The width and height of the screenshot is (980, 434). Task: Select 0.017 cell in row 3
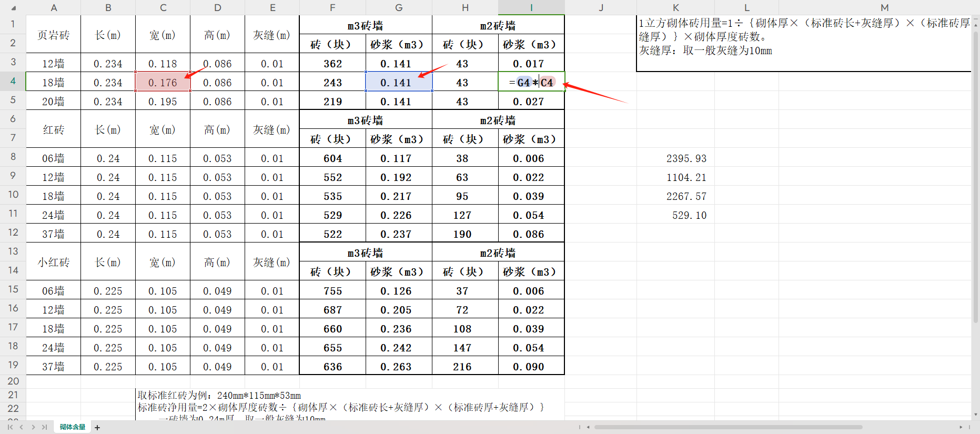[x=531, y=64]
